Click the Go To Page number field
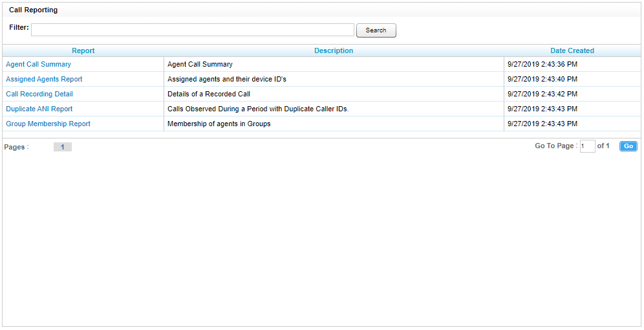 tap(587, 147)
